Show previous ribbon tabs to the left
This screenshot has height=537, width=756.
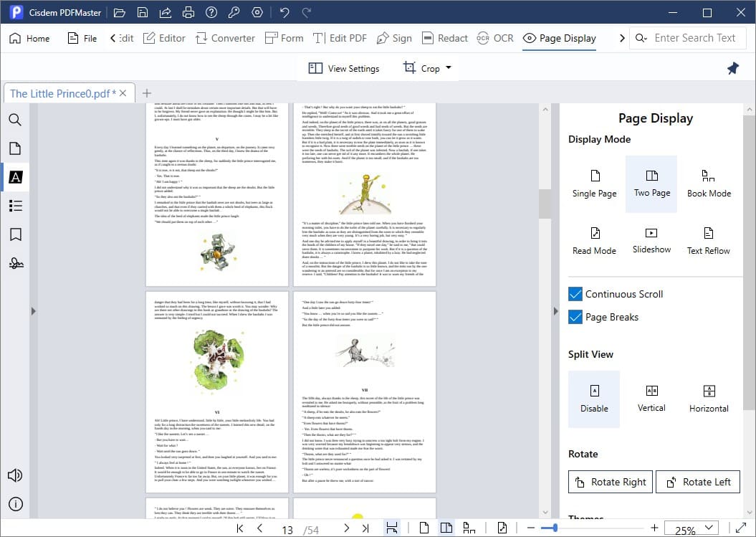point(113,38)
